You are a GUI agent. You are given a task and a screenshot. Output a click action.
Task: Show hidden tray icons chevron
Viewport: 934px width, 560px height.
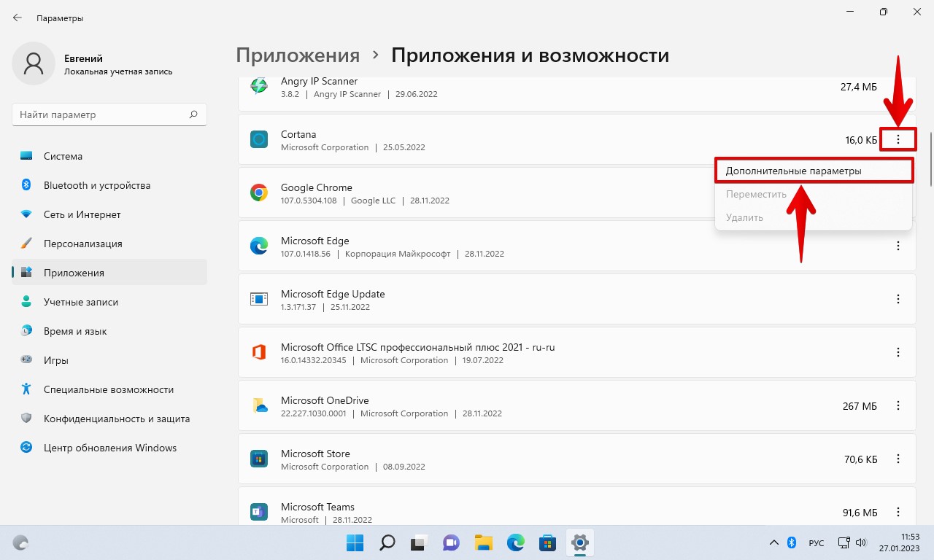point(773,542)
